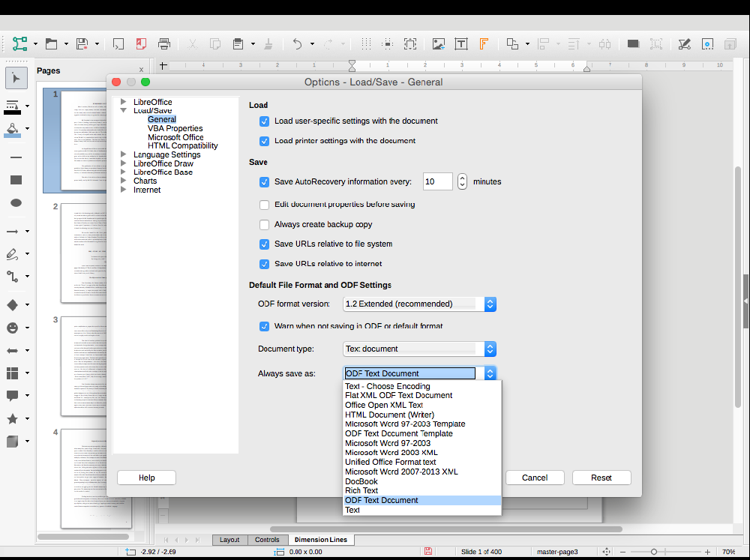Viewport: 750px width, 560px height.
Task: Click the Insert Text Box icon
Action: (461, 44)
